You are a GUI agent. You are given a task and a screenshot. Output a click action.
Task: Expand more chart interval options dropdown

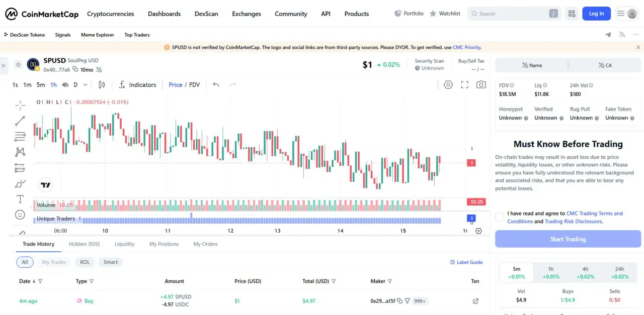click(86, 85)
